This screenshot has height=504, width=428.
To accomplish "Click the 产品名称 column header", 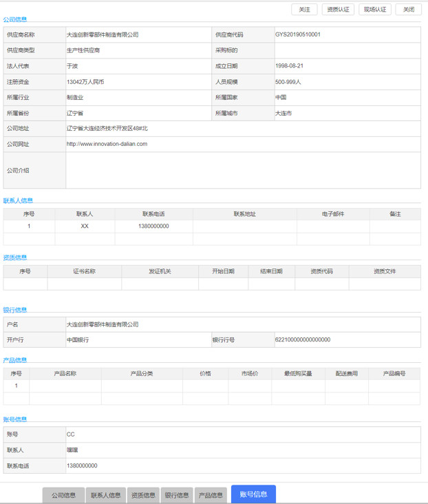I will click(x=65, y=373).
